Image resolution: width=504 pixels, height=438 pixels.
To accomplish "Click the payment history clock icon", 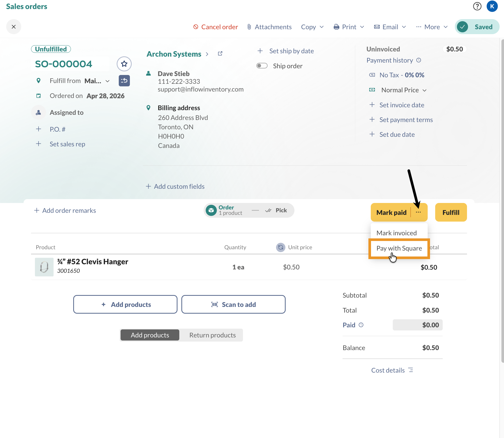I will [419, 60].
